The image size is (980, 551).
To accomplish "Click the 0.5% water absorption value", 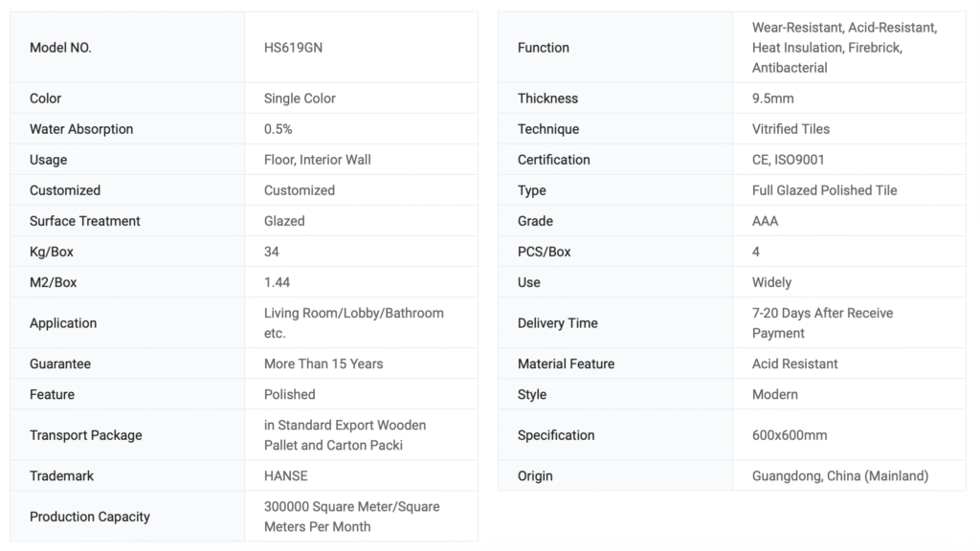I will 278,129.
